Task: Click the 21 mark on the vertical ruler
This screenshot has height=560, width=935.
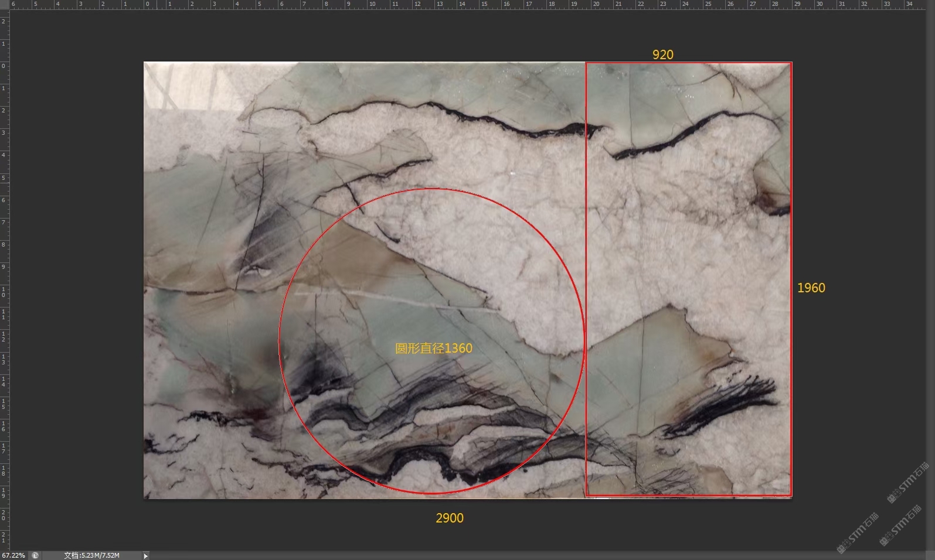Action: [4, 537]
